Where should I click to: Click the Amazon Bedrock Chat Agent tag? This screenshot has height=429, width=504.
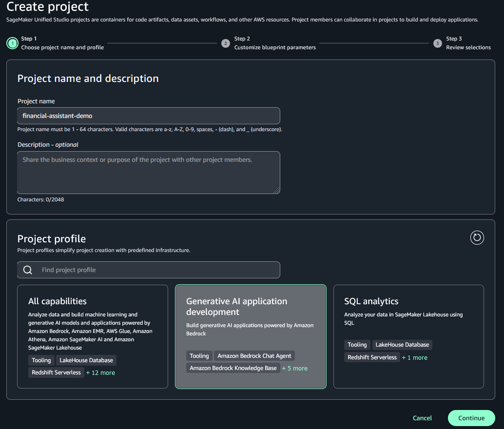click(x=254, y=355)
